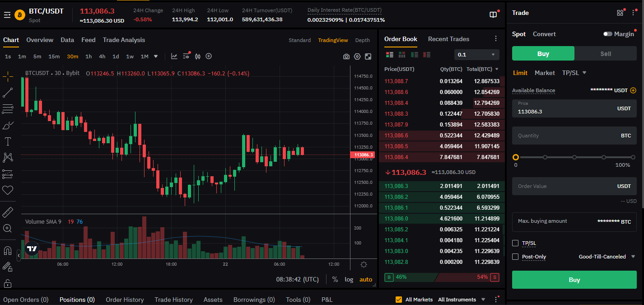
Task: Check the Post-Only checkbox
Action: tap(515, 257)
